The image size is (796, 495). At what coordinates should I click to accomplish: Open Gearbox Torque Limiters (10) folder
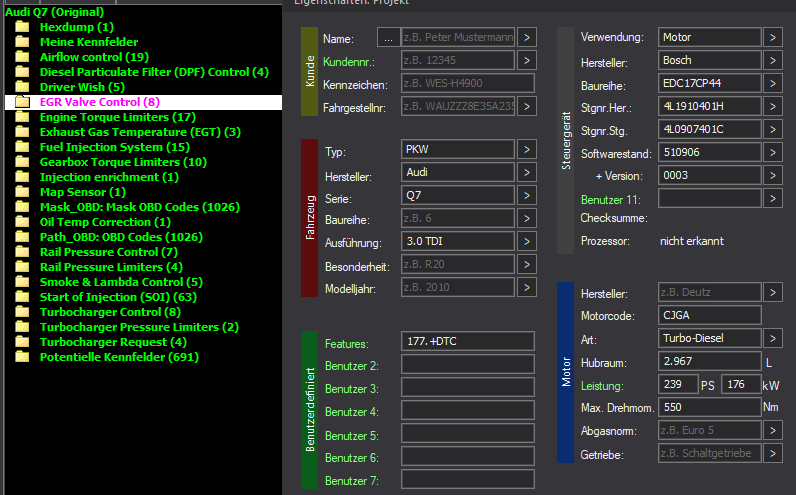click(x=123, y=162)
